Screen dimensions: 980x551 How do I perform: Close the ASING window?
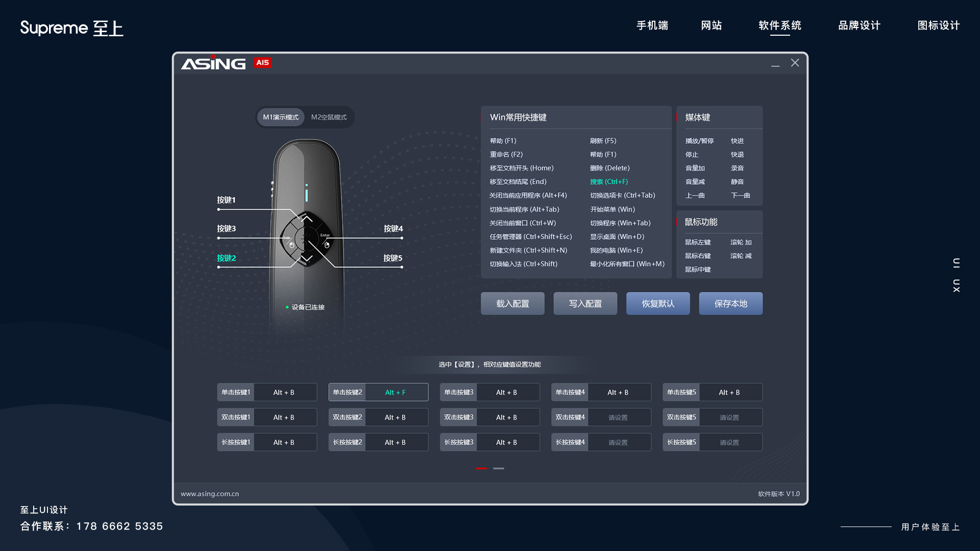click(795, 63)
